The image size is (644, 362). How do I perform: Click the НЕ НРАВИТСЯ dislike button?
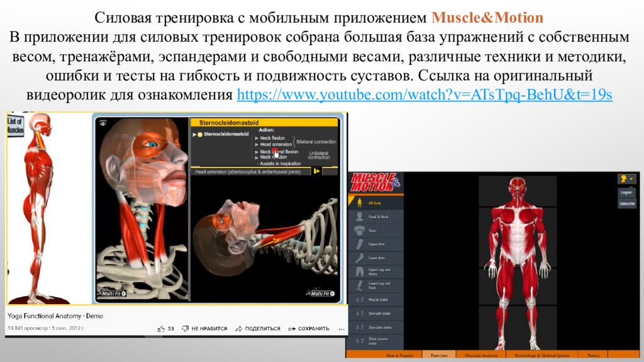pyautogui.click(x=204, y=329)
